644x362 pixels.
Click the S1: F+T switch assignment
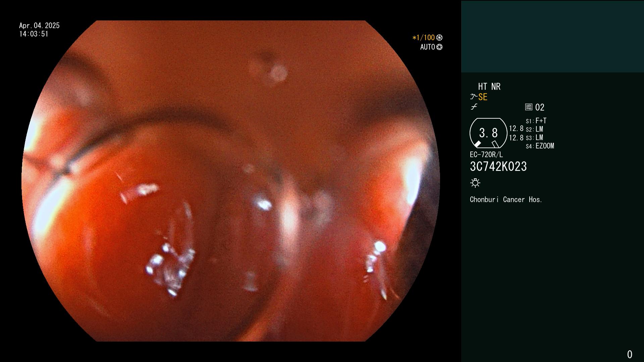click(536, 121)
